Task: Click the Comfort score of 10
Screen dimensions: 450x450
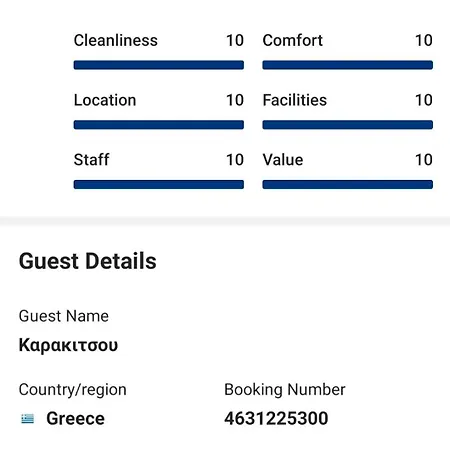Action: tap(424, 40)
